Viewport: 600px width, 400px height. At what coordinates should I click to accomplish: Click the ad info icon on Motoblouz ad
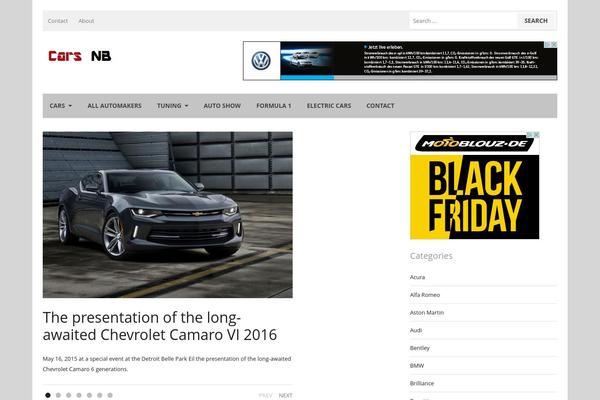click(535, 135)
